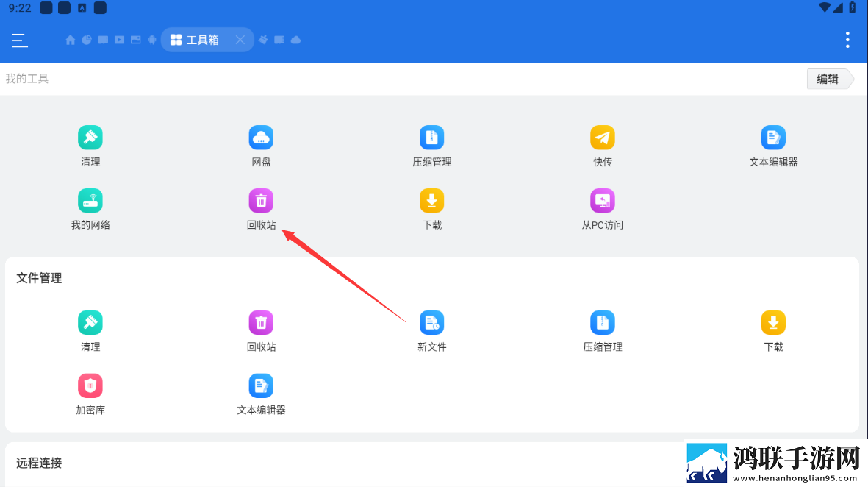Open 清理 in My Tools
Image resolution: width=868 pixels, height=487 pixels.
point(90,146)
